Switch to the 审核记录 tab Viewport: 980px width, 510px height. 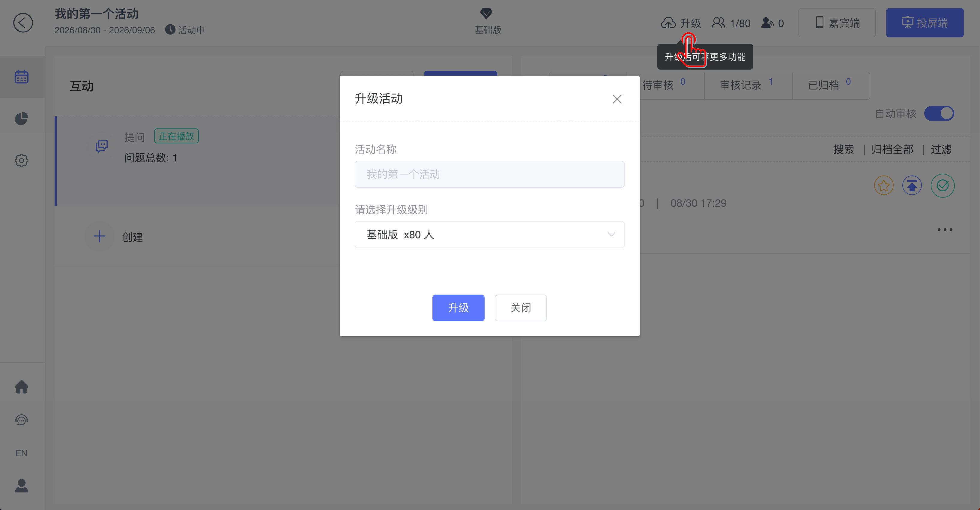[x=748, y=85]
